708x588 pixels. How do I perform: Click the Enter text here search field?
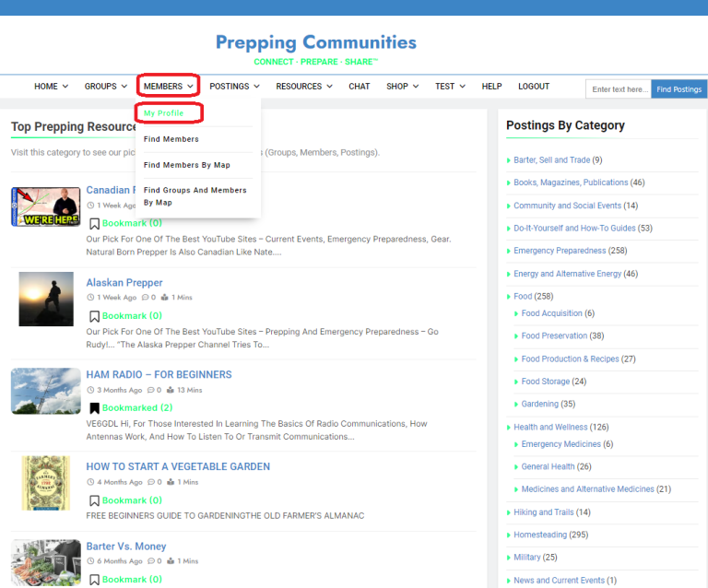click(619, 89)
